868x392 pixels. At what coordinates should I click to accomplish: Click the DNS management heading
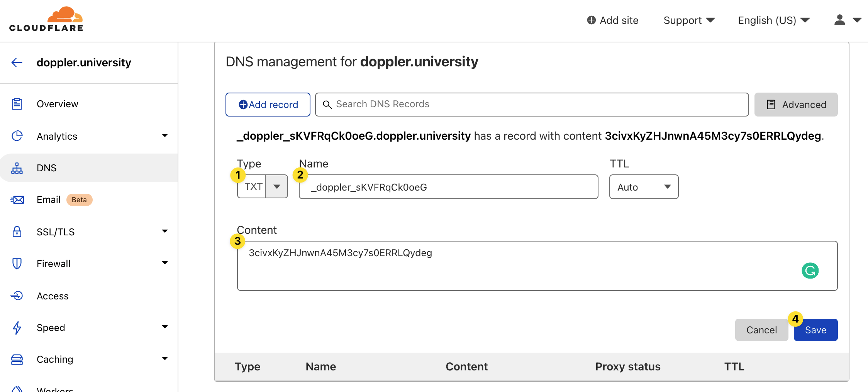[x=352, y=62]
